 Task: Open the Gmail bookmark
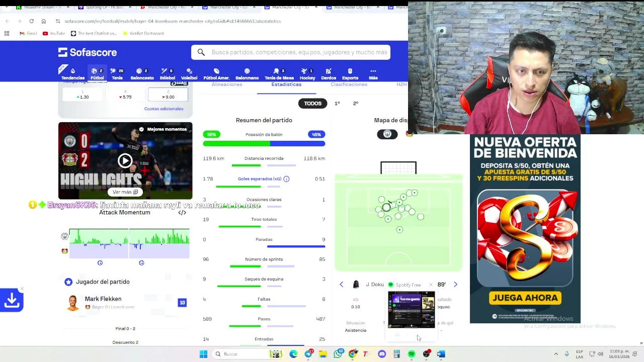[29, 34]
